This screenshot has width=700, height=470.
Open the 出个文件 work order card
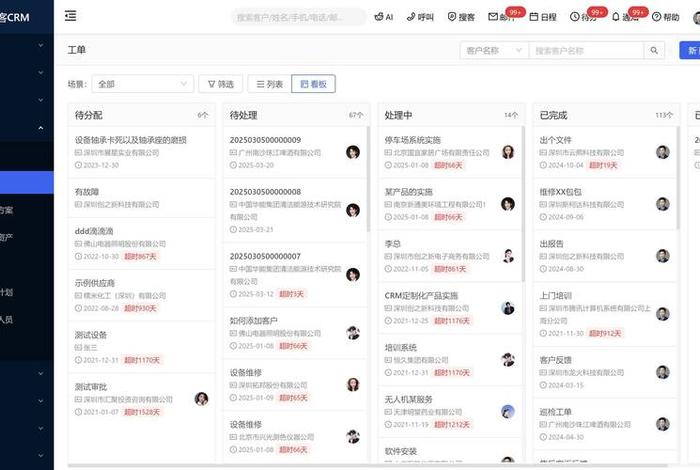(605, 152)
